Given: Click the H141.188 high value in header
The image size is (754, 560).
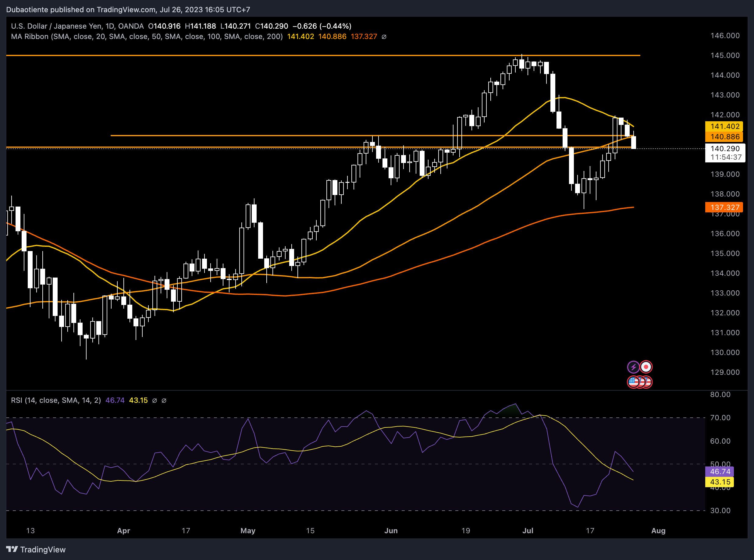Looking at the screenshot, I should [x=200, y=26].
